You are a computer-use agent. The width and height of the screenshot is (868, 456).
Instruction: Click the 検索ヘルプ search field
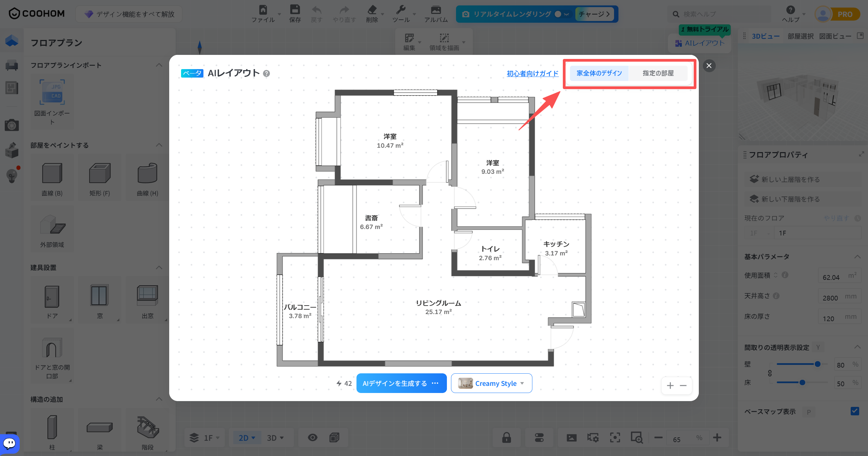tap(720, 14)
